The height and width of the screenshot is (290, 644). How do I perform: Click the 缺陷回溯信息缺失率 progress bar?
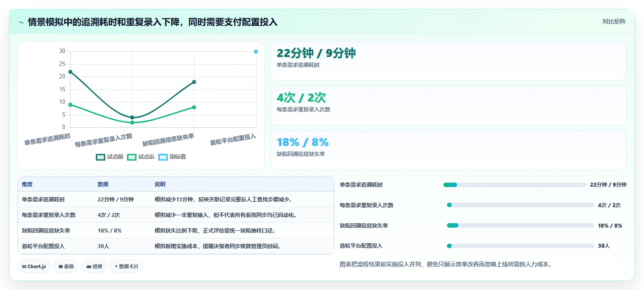520,225
